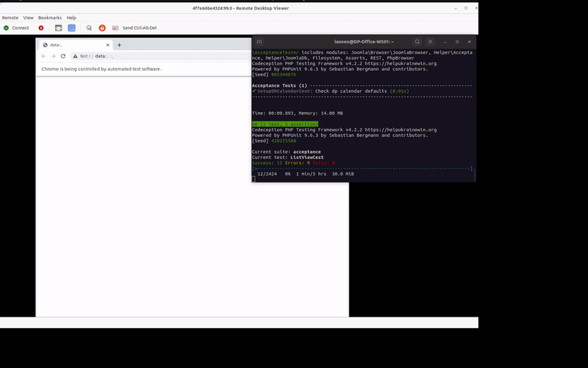Close the Chrome data:, tab
The image size is (588, 368).
tap(107, 45)
